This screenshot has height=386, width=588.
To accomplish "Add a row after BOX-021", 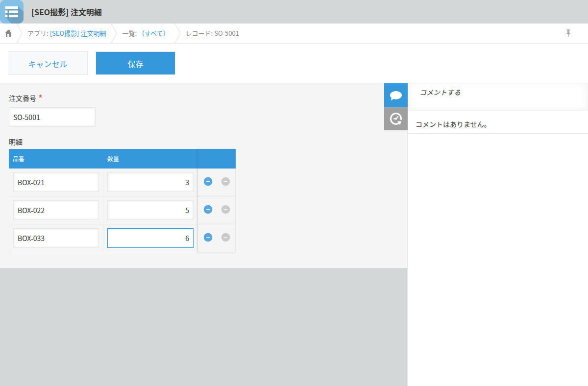I will point(208,182).
